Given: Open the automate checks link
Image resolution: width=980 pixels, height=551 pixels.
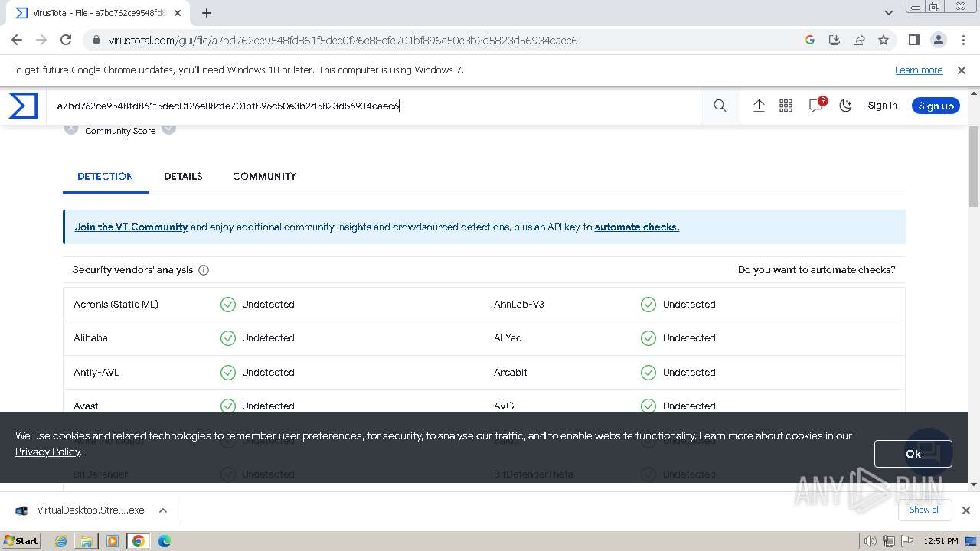Looking at the screenshot, I should pyautogui.click(x=637, y=227).
